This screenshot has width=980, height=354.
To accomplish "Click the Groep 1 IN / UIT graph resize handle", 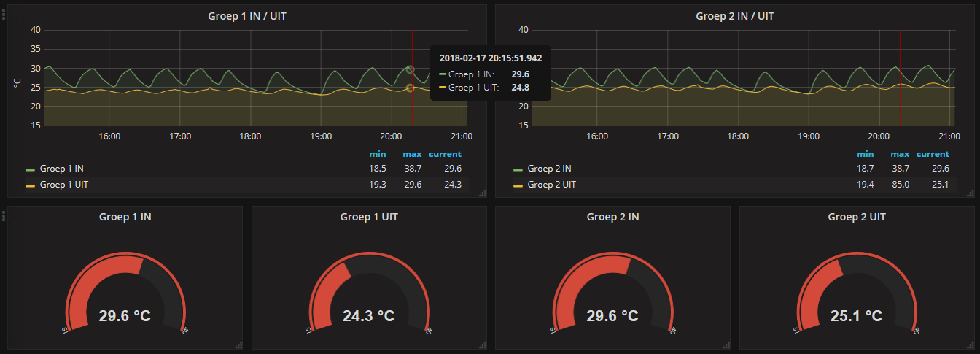I will (482, 193).
